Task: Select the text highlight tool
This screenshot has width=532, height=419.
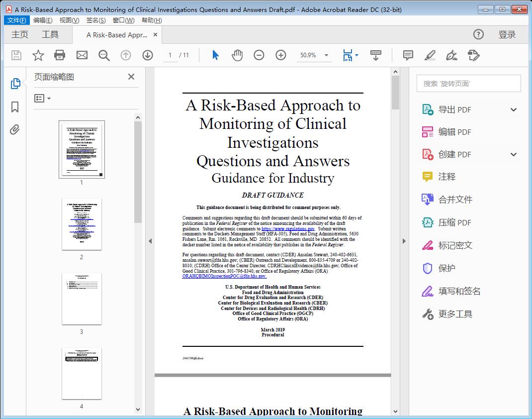Action: click(431, 55)
